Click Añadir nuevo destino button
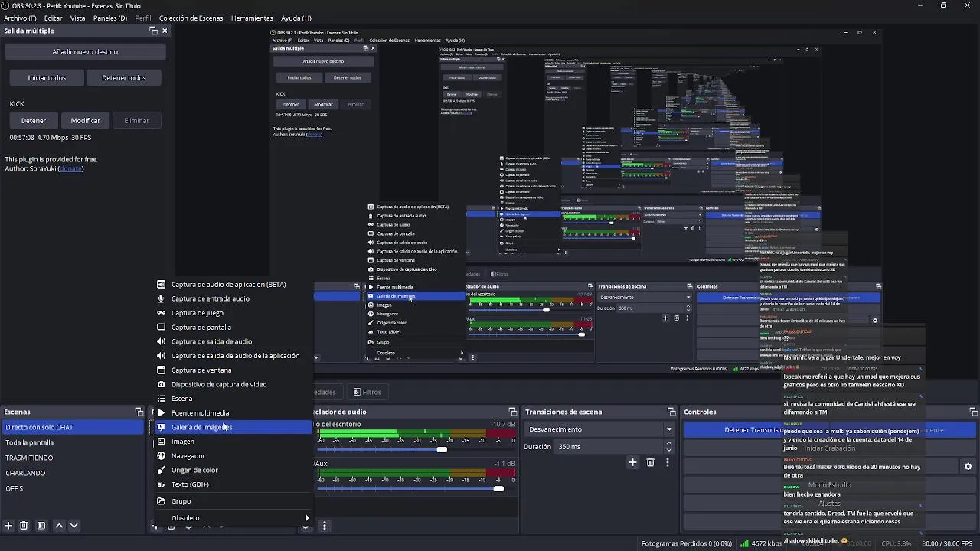This screenshot has width=980, height=551. click(85, 52)
